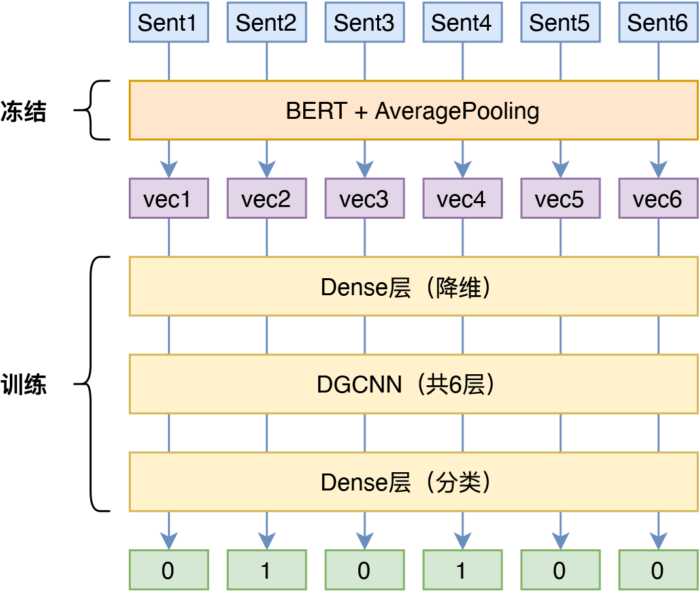Click the rightmost output box showing 0
700x593 pixels.
(x=657, y=569)
